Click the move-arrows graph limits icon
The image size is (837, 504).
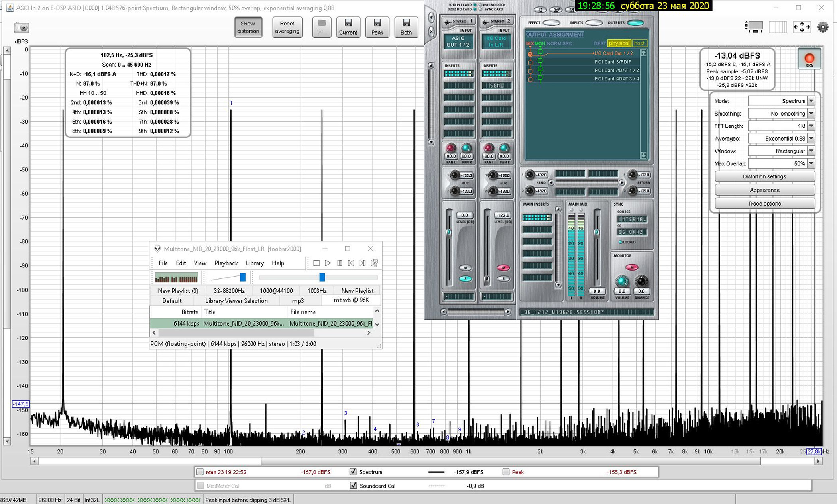tap(802, 27)
